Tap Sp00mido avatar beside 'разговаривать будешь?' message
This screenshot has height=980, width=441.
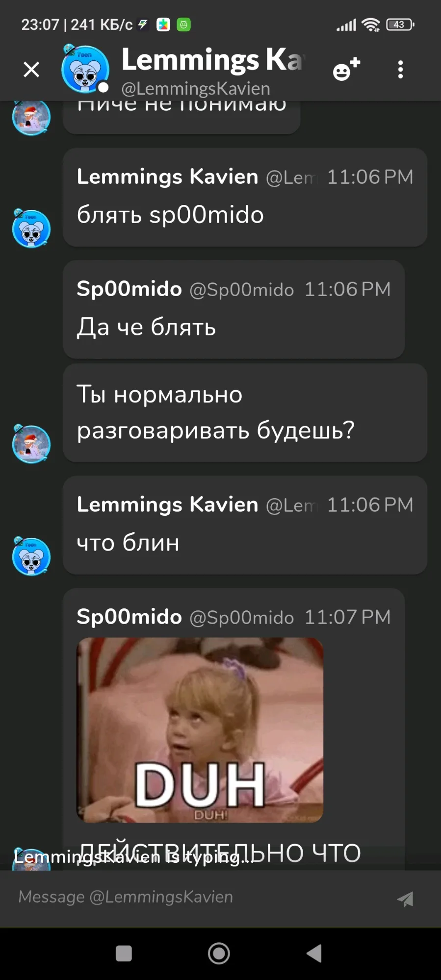point(31,444)
